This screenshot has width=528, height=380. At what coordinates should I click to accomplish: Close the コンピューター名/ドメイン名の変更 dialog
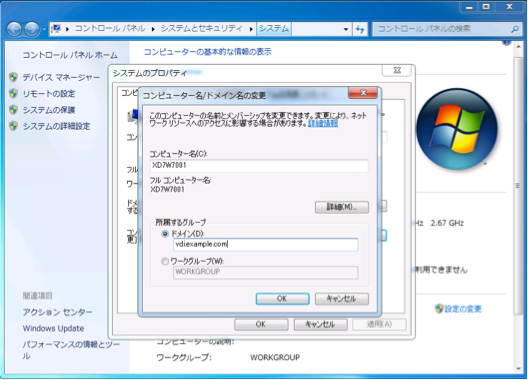(363, 93)
